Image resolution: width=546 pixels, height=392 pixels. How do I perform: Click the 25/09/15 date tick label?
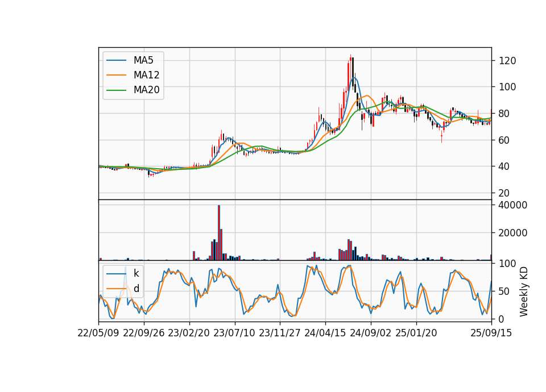click(491, 333)
